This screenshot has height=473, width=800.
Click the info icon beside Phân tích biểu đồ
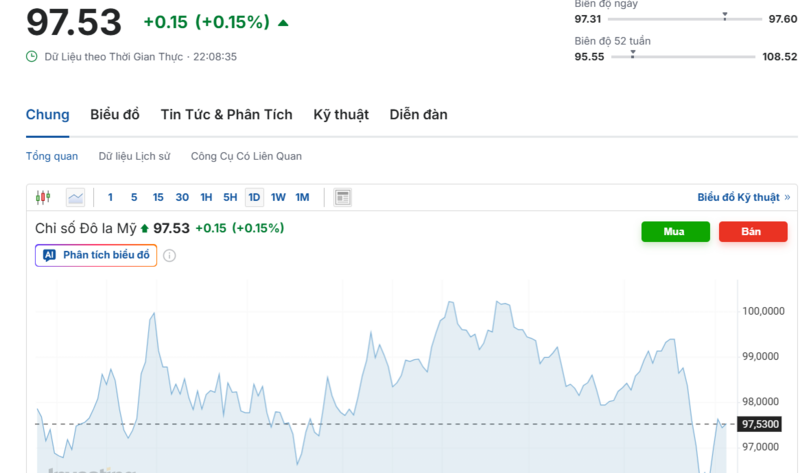pyautogui.click(x=170, y=255)
